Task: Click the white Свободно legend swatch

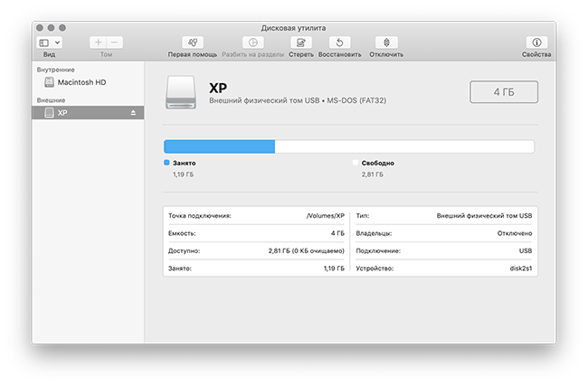Action: [x=356, y=163]
